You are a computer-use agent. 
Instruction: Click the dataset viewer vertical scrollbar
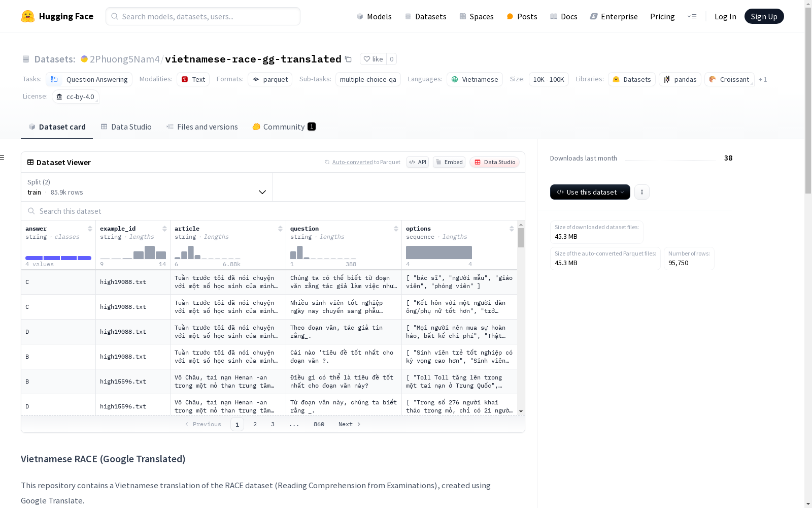(x=521, y=238)
